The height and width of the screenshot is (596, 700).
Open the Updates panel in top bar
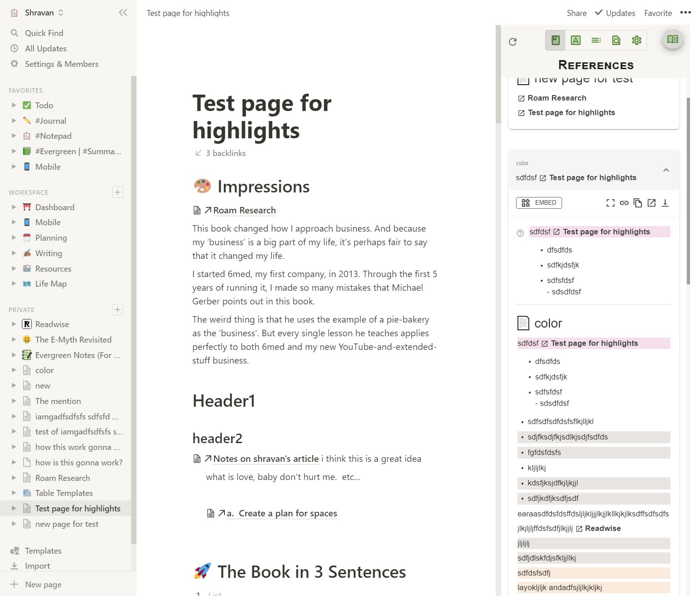(615, 13)
